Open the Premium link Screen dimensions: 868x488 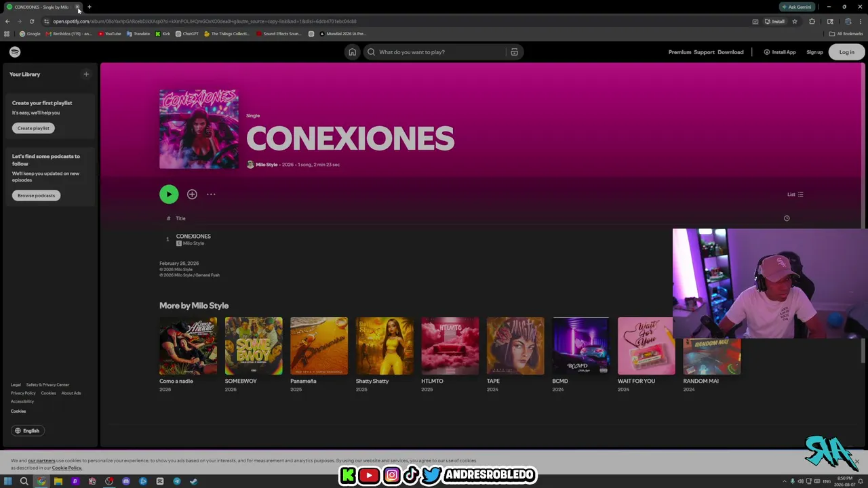pos(679,52)
